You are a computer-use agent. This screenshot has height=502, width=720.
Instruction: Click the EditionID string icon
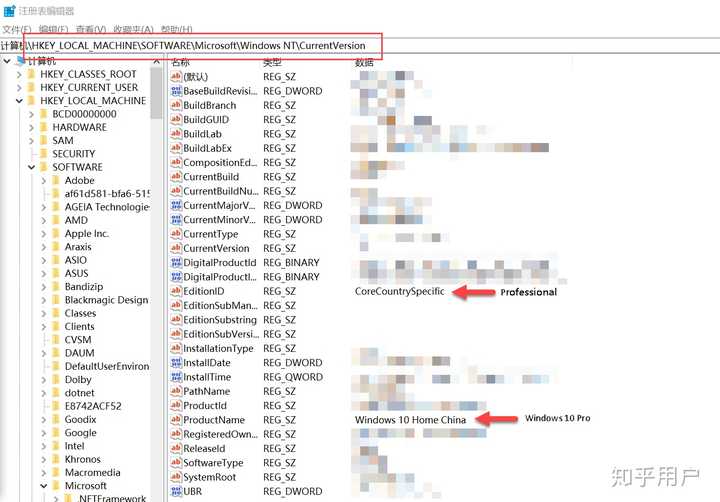point(176,291)
